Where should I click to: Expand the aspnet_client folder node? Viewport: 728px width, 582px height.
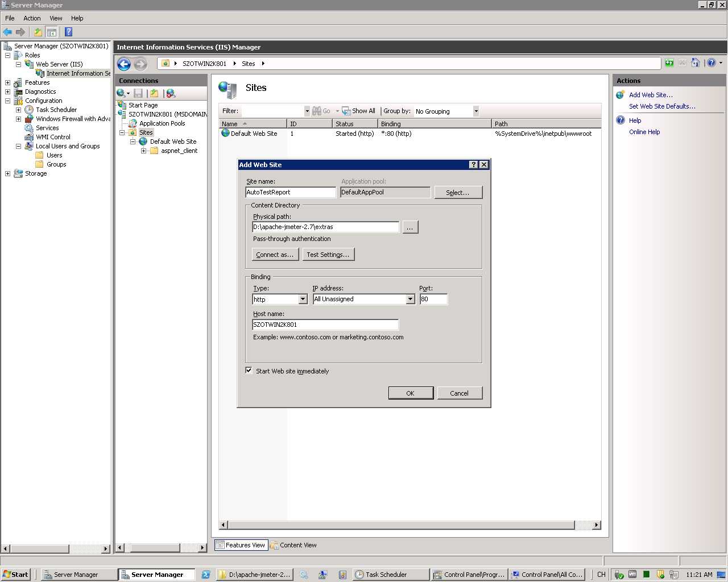click(143, 151)
